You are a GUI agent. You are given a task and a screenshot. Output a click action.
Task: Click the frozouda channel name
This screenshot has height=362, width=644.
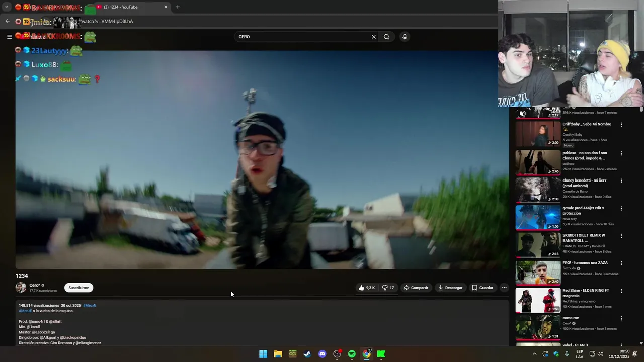coord(569,268)
